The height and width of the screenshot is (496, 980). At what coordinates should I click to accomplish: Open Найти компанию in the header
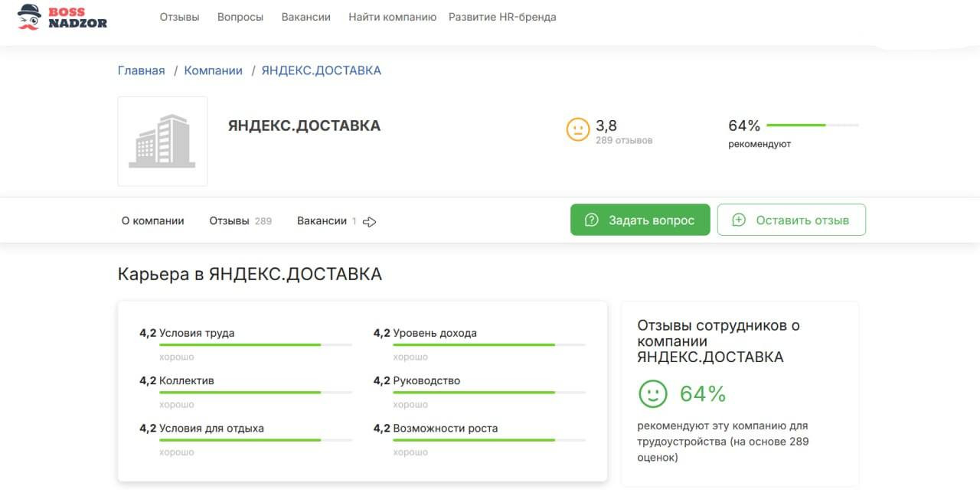click(x=393, y=17)
